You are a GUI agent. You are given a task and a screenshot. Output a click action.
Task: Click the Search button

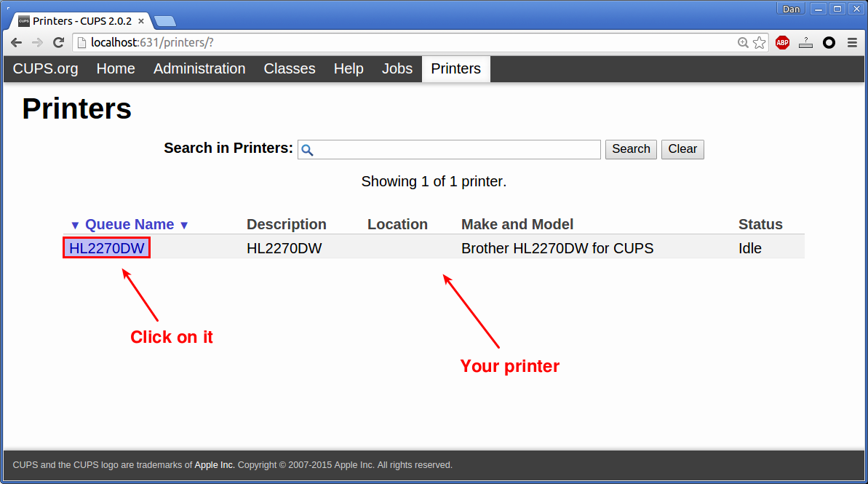(631, 149)
